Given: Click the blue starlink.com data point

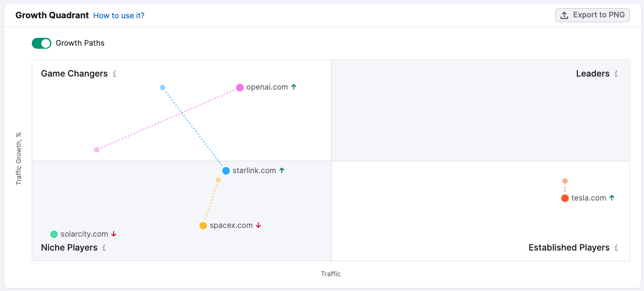Looking at the screenshot, I should coord(226,171).
